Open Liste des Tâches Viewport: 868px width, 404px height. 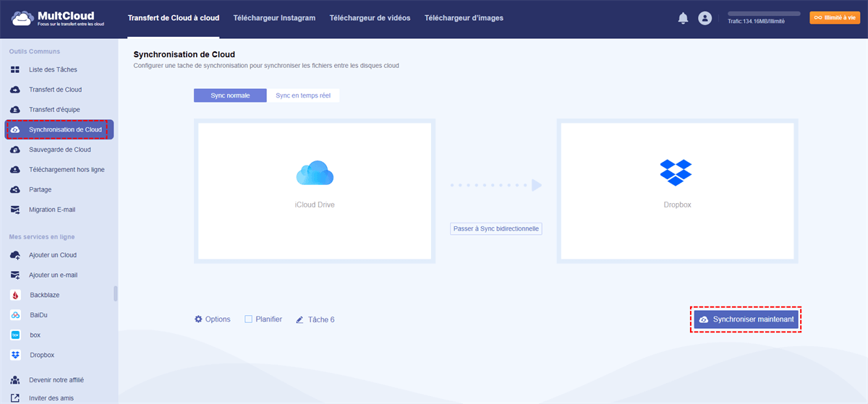pyautogui.click(x=53, y=70)
